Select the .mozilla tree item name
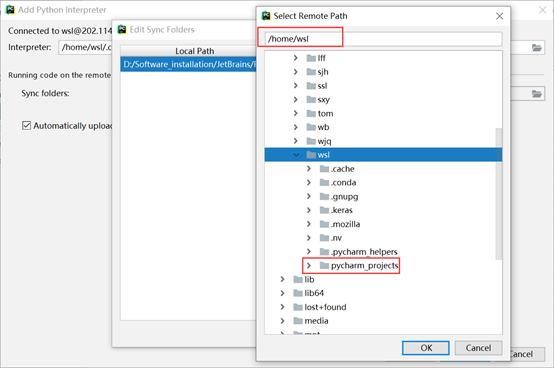Image resolution: width=554 pixels, height=368 pixels. pos(345,224)
